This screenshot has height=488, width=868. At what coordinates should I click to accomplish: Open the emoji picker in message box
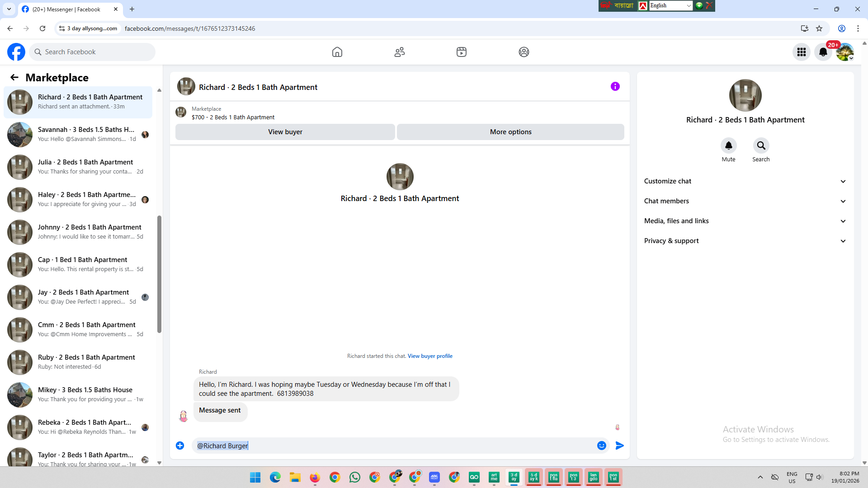coord(601,446)
